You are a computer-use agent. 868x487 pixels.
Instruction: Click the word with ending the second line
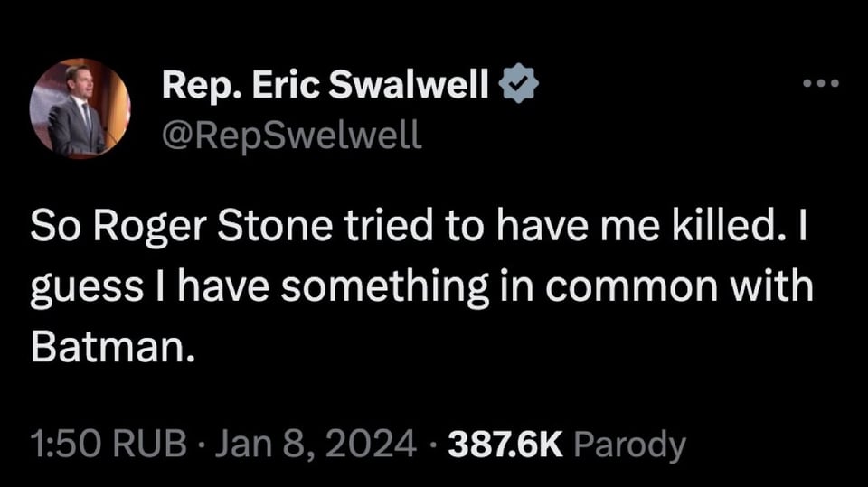click(x=775, y=288)
